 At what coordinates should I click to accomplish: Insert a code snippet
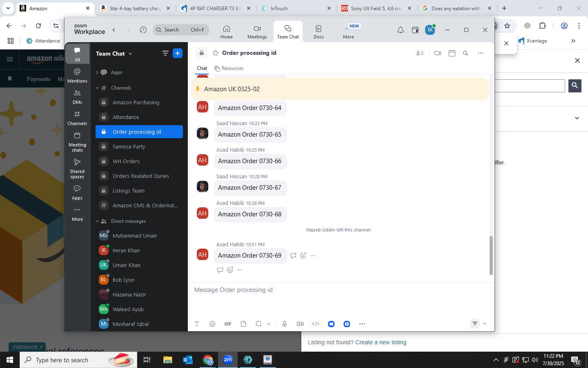coord(316,324)
